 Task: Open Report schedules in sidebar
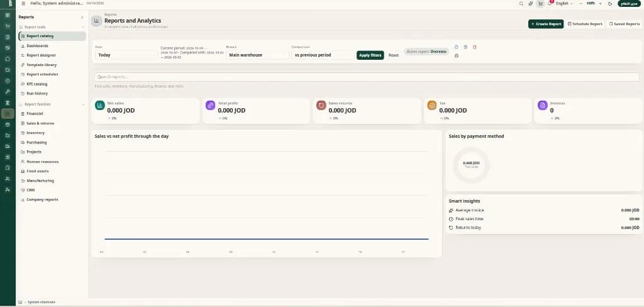click(x=52, y=74)
